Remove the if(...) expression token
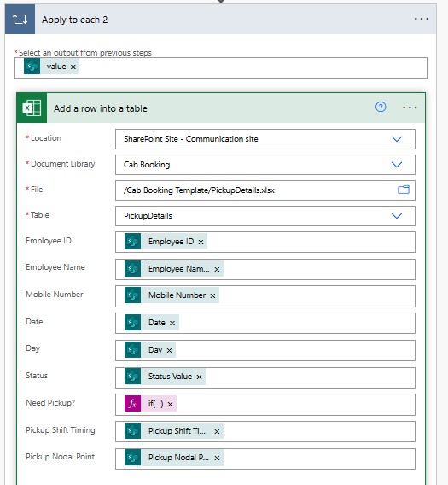The image size is (448, 485). pos(170,404)
